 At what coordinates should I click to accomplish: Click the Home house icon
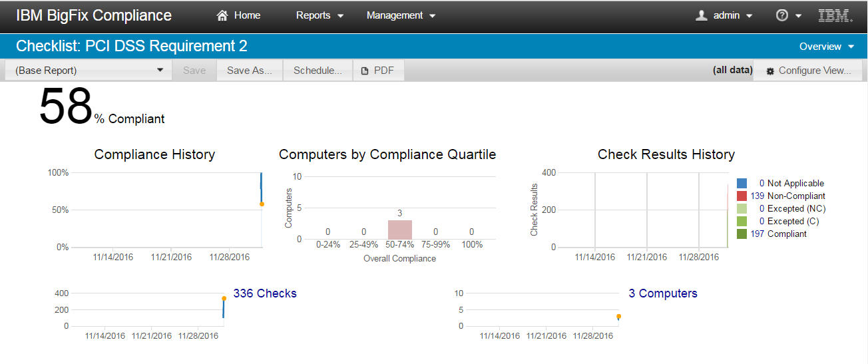point(223,15)
